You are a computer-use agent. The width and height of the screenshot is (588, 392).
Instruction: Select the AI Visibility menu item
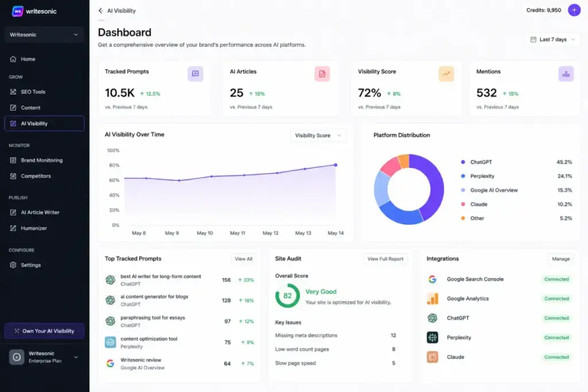[44, 123]
